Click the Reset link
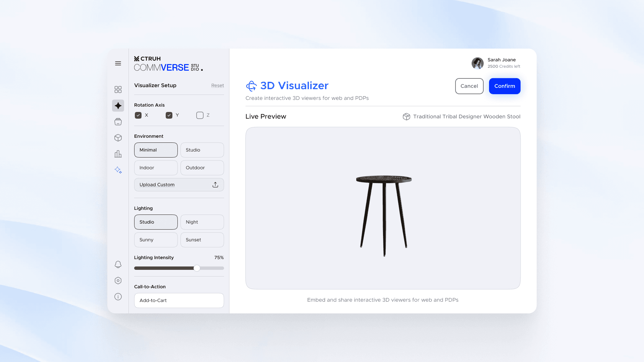This screenshot has width=644, height=362. 217,85
